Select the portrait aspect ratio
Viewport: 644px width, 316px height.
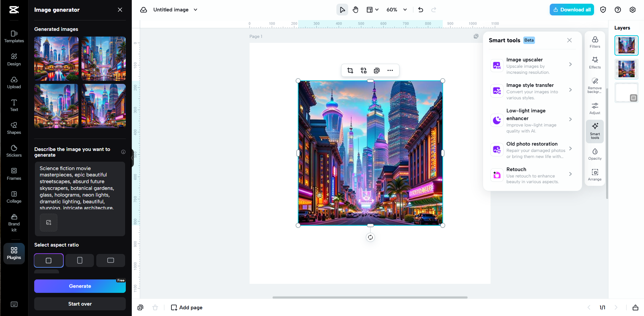79,260
